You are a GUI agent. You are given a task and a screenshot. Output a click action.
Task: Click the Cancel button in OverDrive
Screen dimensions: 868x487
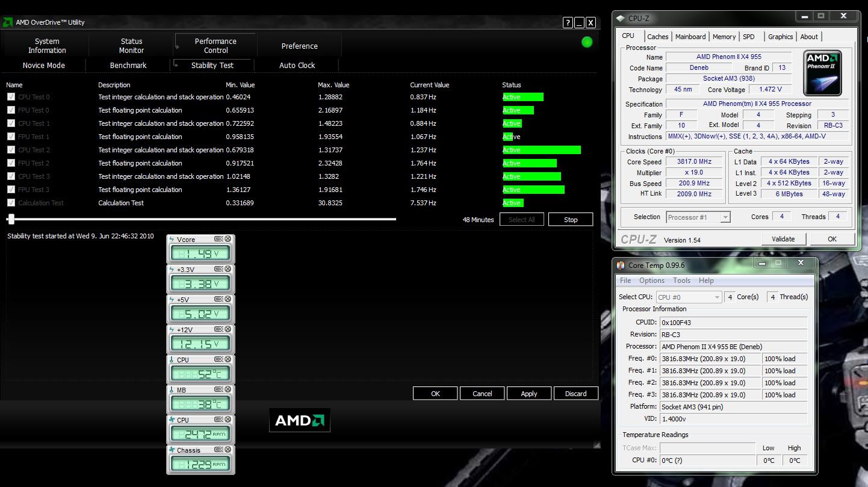[x=482, y=394]
